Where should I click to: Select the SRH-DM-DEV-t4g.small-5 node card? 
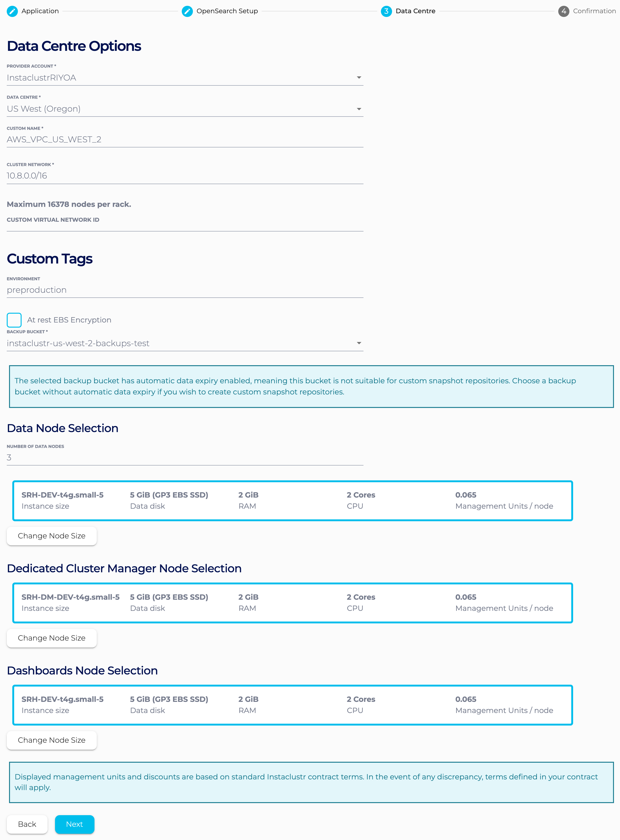tap(292, 603)
